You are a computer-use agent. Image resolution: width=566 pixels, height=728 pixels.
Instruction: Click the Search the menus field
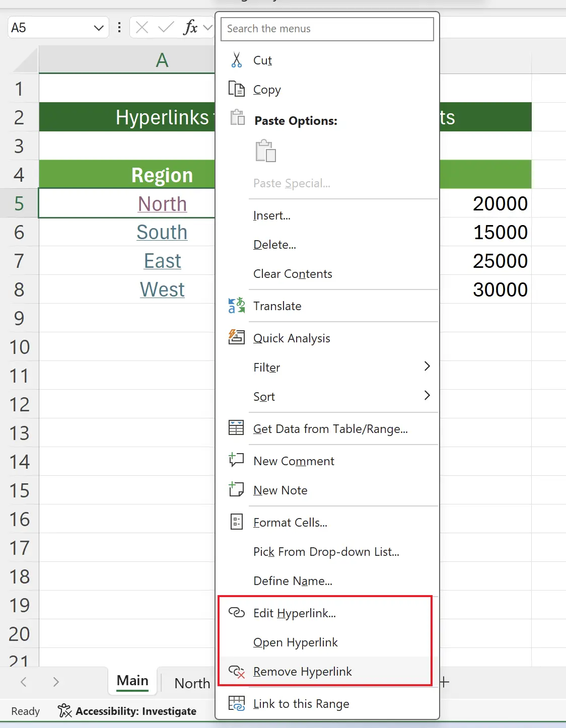pos(327,29)
